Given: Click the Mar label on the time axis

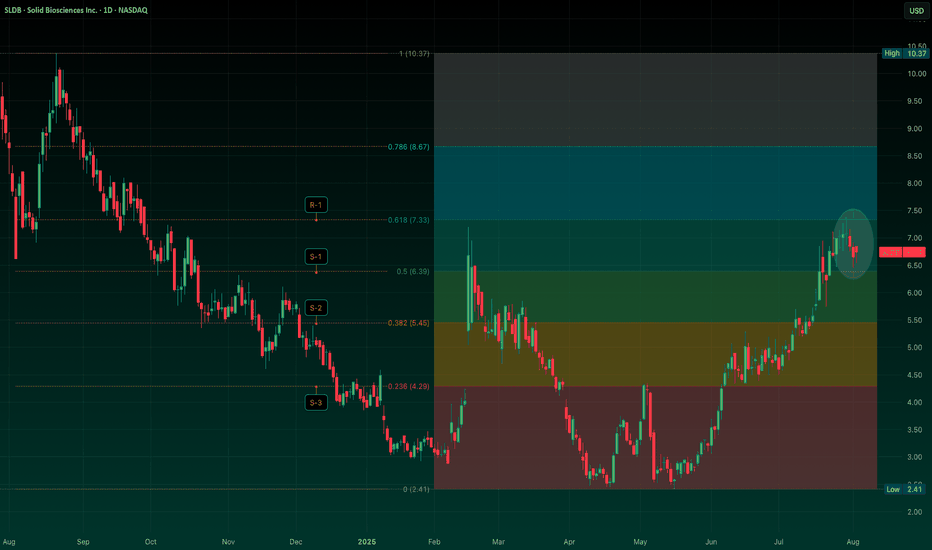Looking at the screenshot, I should (498, 542).
